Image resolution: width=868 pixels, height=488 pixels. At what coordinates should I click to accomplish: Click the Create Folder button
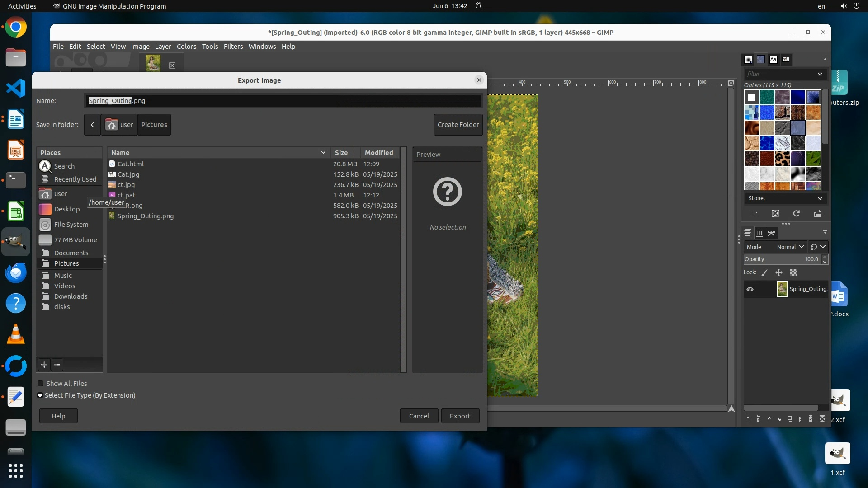(x=458, y=125)
